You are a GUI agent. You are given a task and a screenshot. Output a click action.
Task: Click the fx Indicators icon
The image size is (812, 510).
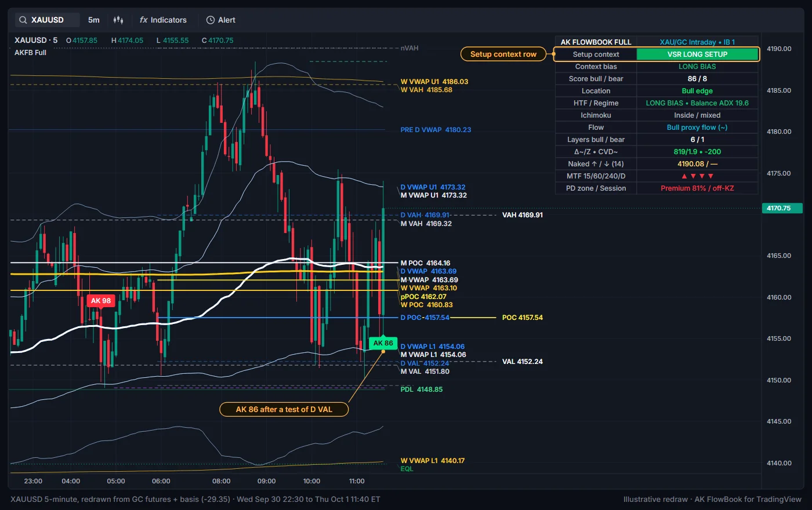coord(144,20)
